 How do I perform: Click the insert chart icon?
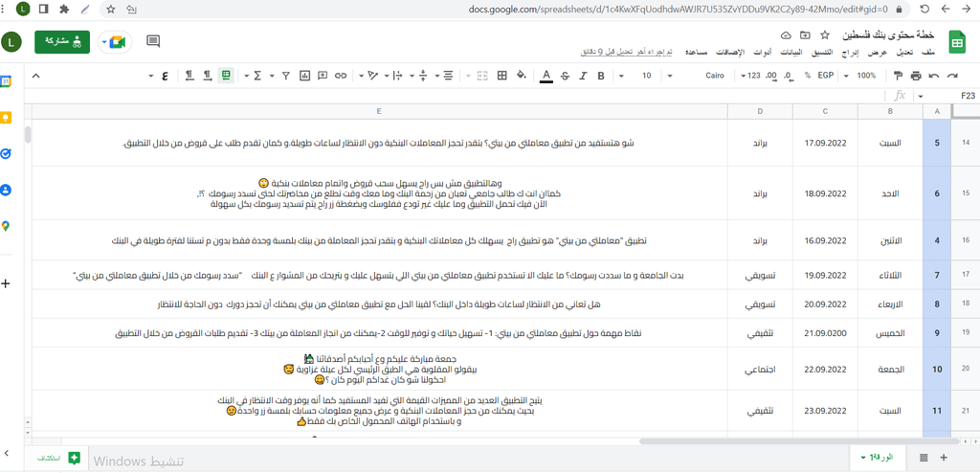[x=305, y=76]
